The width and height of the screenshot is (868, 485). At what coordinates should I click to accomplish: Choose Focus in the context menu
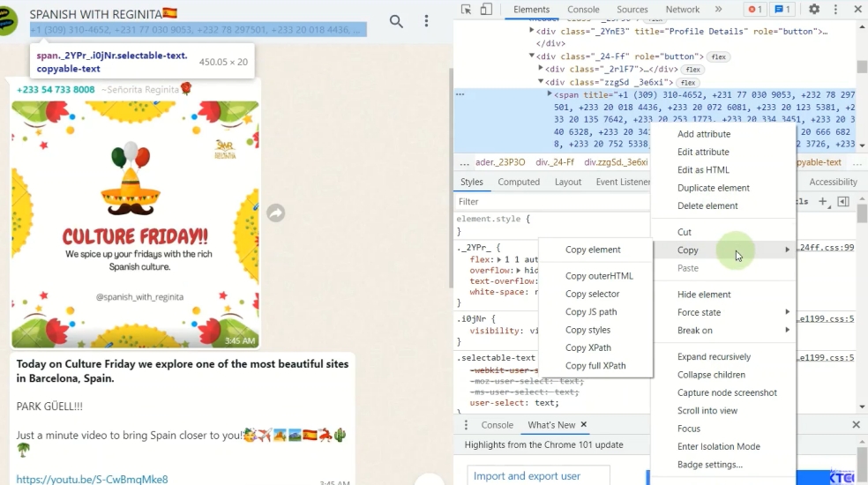723,429
